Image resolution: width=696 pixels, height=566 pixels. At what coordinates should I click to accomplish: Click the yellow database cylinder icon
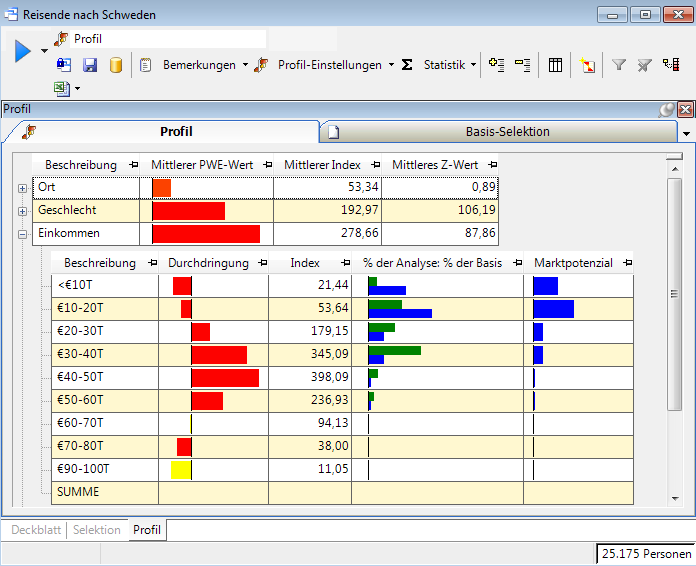click(115, 65)
